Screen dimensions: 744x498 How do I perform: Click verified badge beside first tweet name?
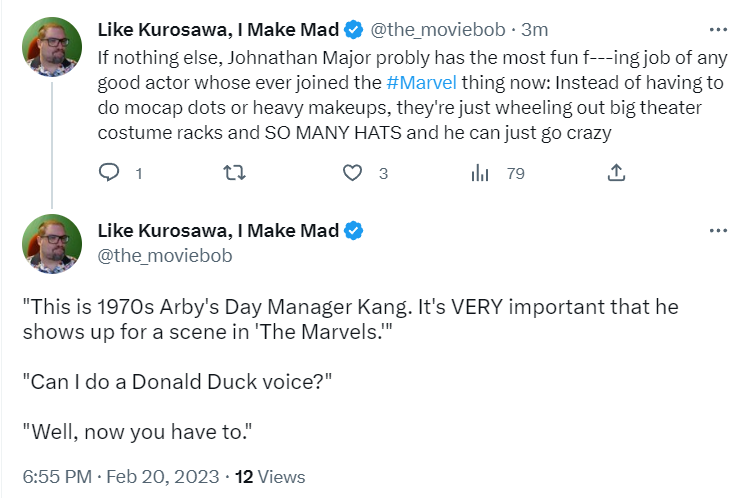coord(353,30)
